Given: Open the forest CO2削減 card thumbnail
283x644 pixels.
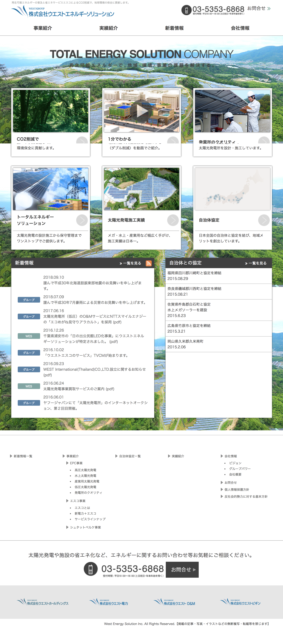Looking at the screenshot, I should click(51, 111).
